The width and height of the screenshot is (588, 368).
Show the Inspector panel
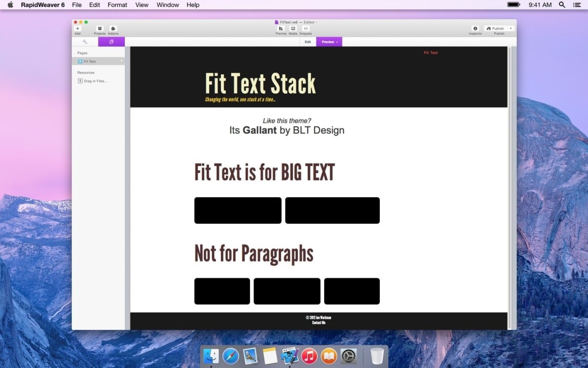point(475,30)
